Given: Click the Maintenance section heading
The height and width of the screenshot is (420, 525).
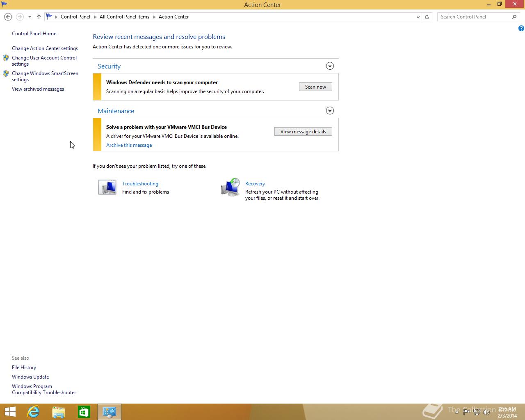Looking at the screenshot, I should point(116,111).
